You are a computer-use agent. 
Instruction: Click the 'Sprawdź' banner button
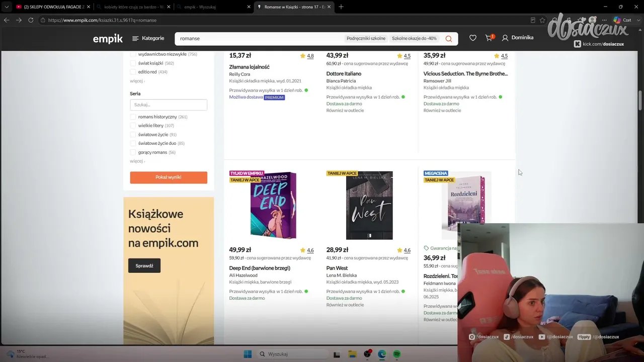pyautogui.click(x=144, y=266)
